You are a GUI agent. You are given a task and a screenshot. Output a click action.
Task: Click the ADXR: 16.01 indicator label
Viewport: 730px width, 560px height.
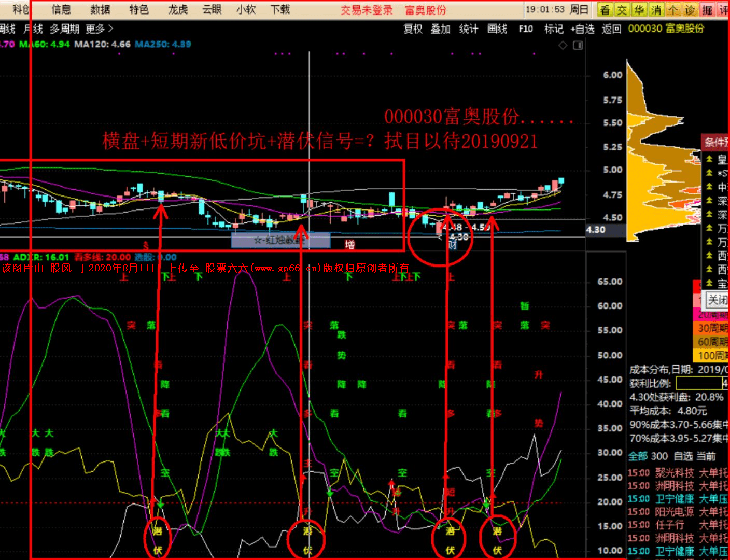tap(41, 257)
